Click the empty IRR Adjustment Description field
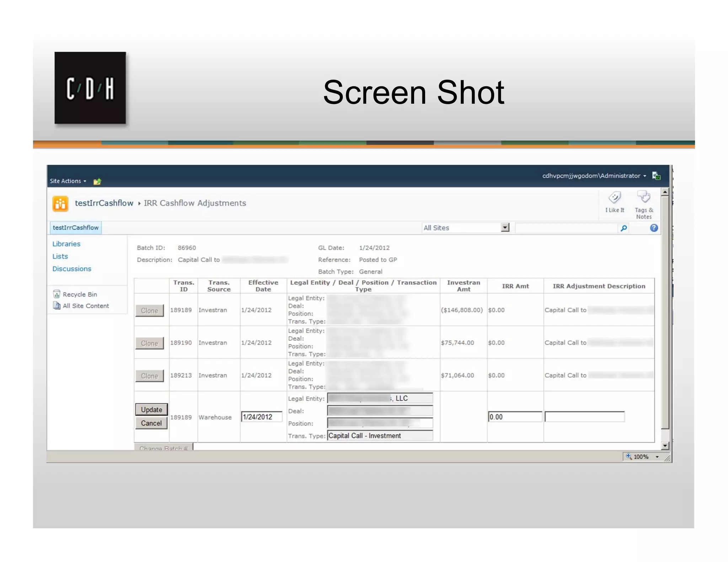This screenshot has width=728, height=562. (584, 417)
